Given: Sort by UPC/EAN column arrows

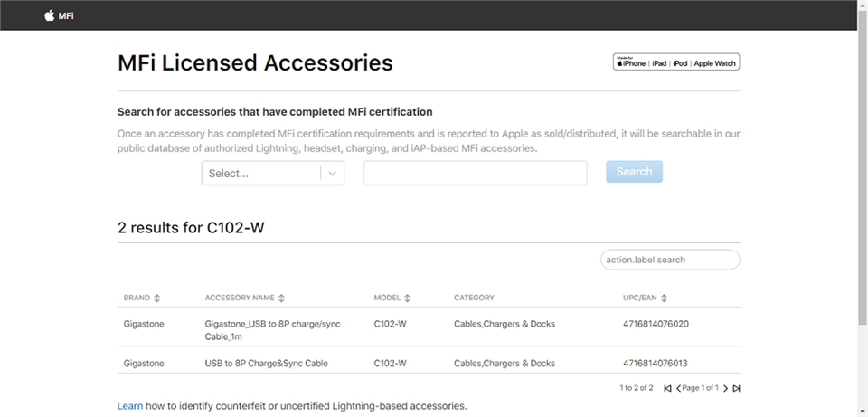Looking at the screenshot, I should click(x=664, y=298).
